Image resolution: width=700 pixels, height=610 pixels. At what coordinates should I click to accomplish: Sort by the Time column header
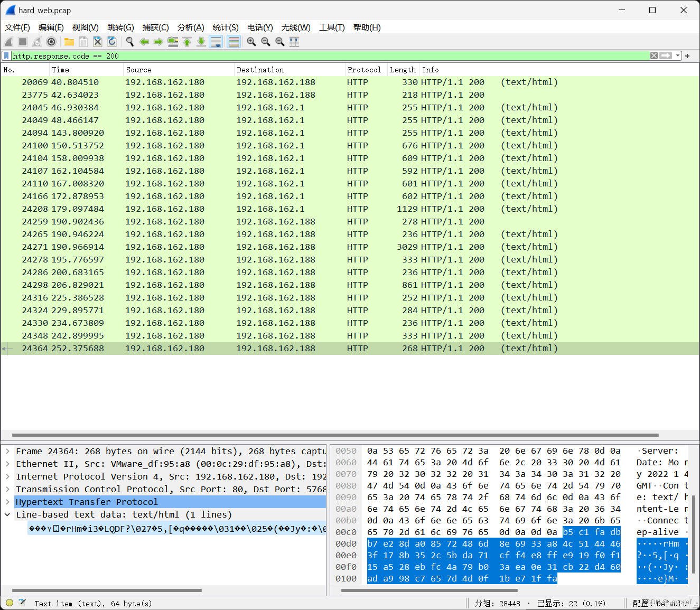click(86, 70)
